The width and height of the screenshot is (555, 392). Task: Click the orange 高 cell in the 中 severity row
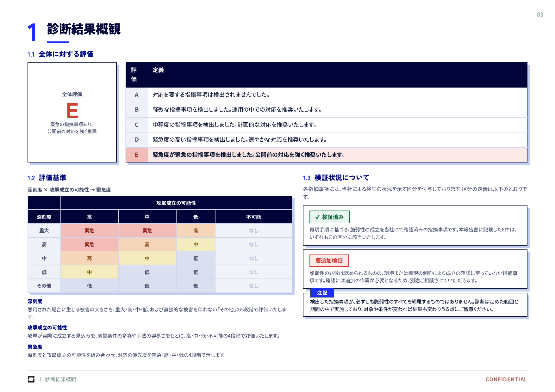89,258
